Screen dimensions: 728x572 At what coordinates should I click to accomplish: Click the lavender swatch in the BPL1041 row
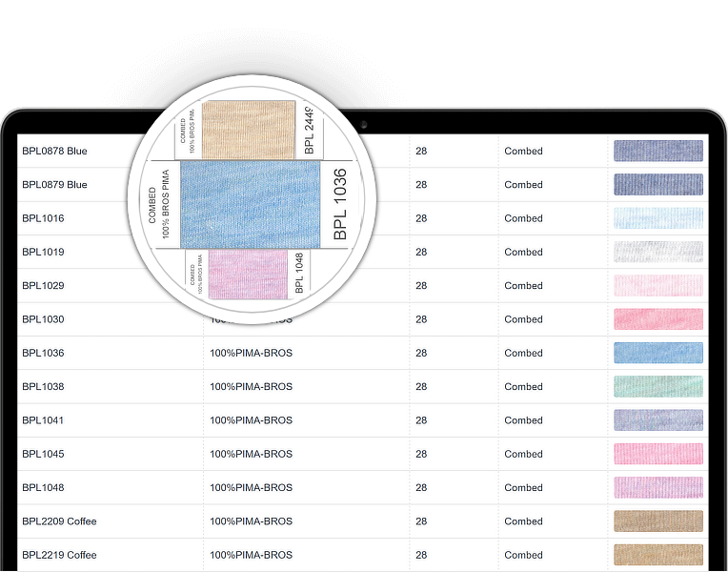(x=657, y=420)
